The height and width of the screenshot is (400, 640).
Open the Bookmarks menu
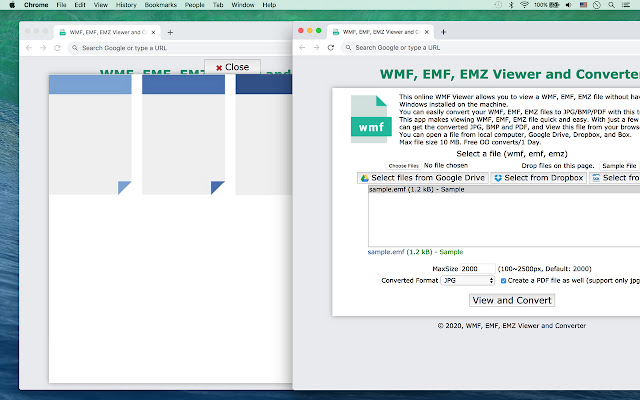point(160,5)
